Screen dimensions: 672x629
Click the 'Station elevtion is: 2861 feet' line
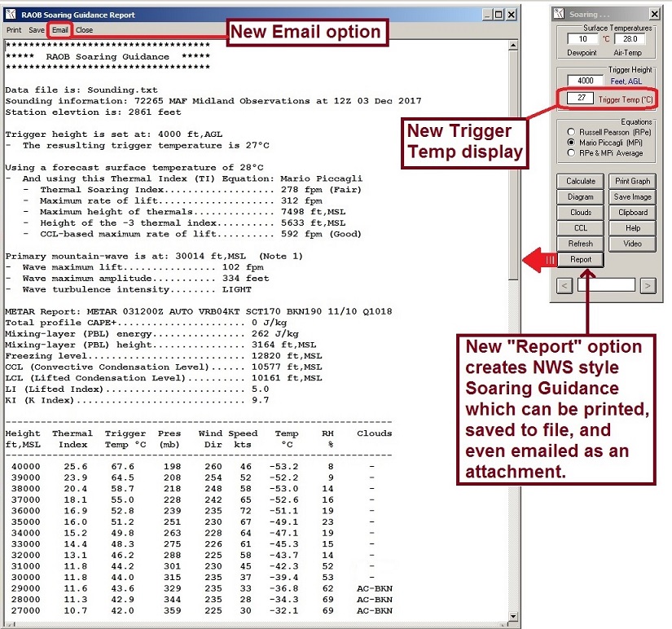coord(93,112)
